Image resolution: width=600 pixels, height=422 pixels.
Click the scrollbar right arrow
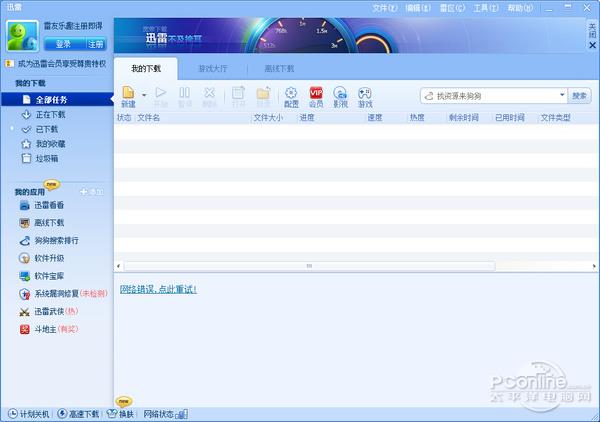(594, 266)
